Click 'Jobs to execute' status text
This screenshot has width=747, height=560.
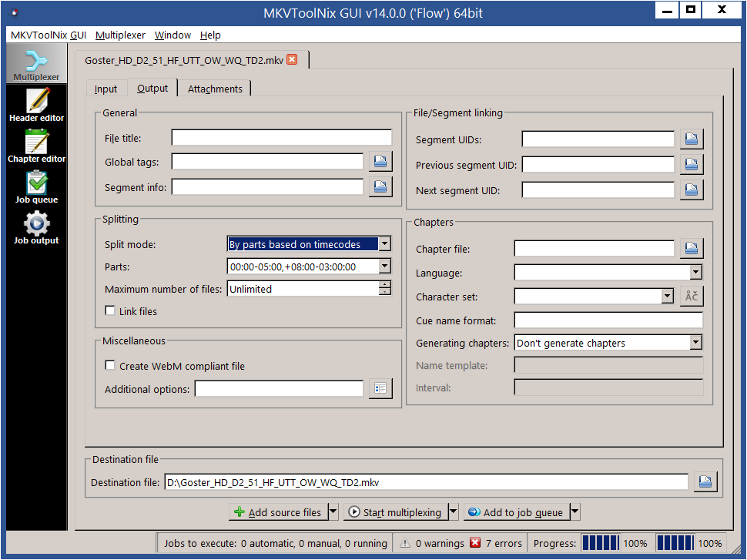(276, 543)
